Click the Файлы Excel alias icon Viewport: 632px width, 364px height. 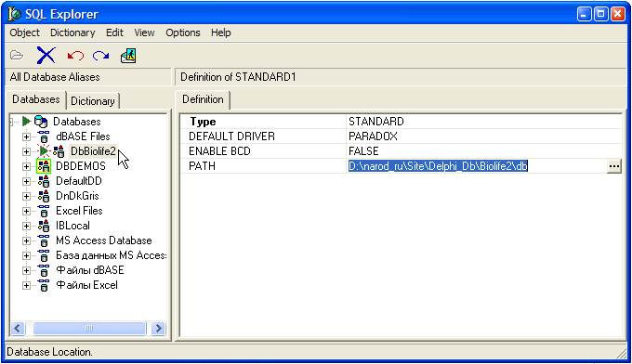pos(44,285)
